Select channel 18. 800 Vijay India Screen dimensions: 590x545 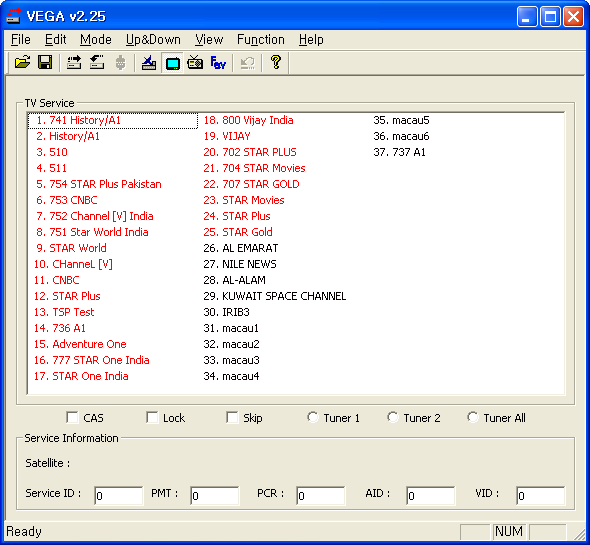coord(248,120)
